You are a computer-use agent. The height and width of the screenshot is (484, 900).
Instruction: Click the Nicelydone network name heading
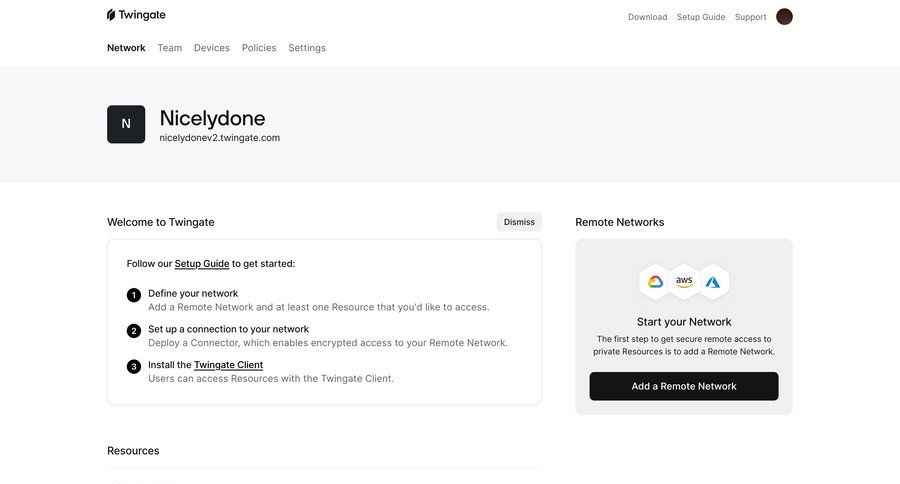click(212, 118)
